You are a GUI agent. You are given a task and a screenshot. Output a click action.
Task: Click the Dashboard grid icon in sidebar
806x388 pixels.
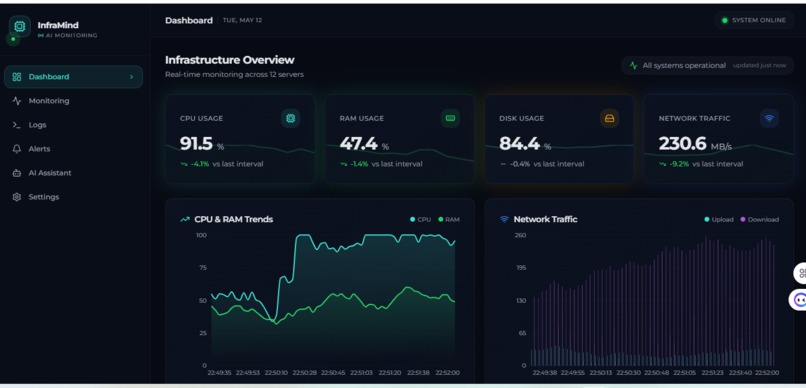16,77
